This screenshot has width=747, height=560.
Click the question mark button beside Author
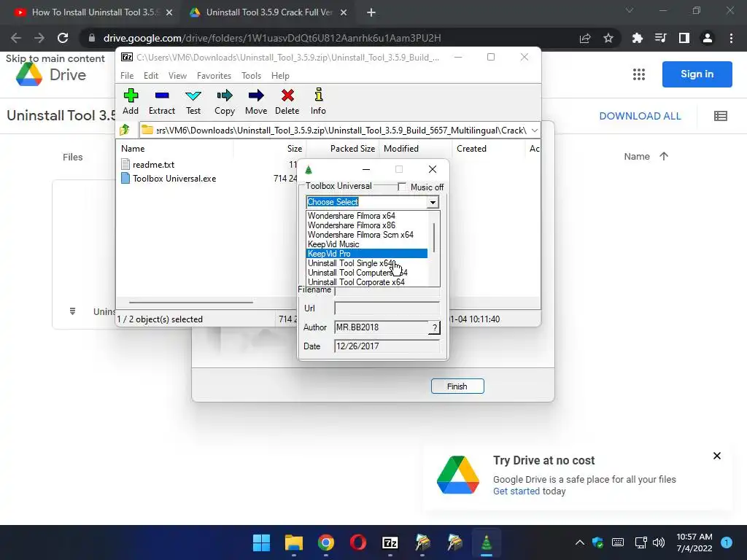tap(434, 327)
